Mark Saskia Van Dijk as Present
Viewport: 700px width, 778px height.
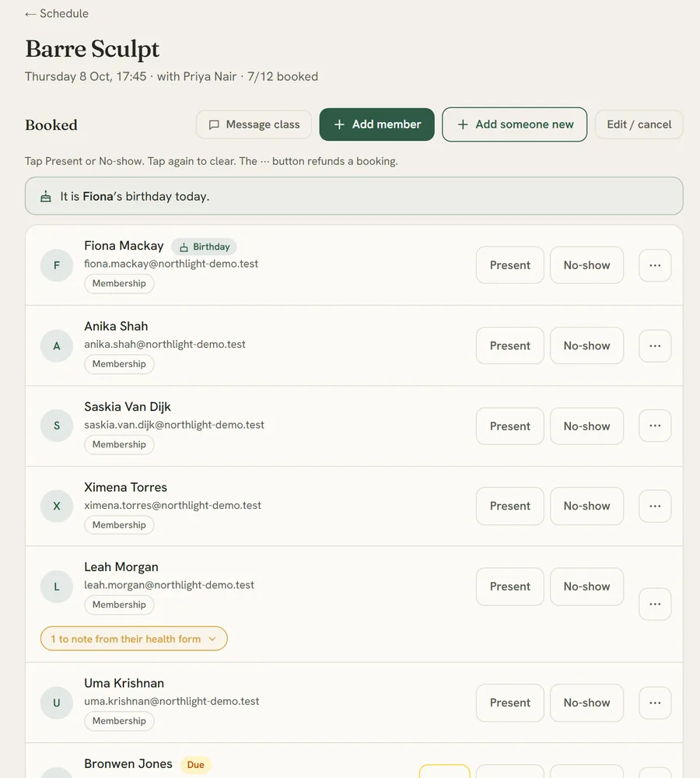tap(510, 426)
